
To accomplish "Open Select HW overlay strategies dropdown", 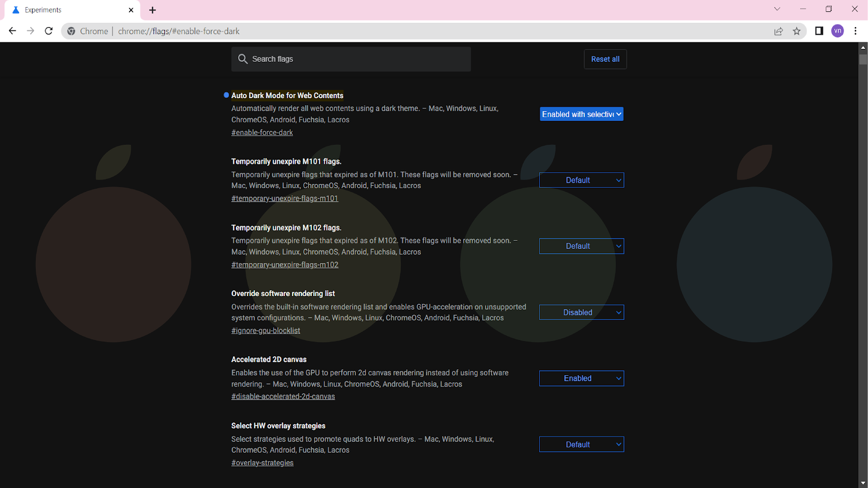I will [582, 445].
